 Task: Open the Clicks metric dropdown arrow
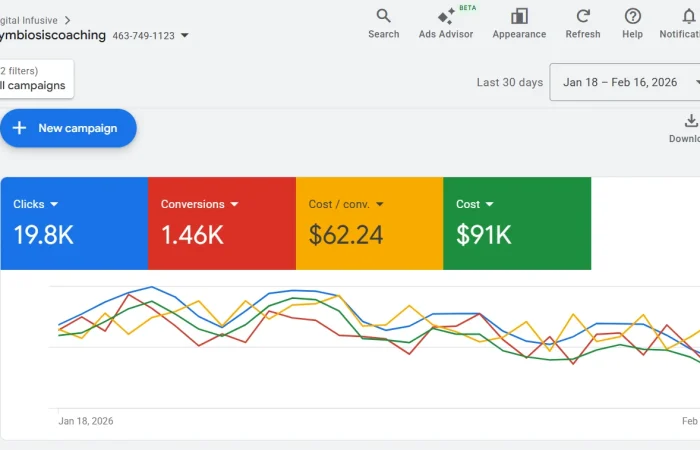54,204
